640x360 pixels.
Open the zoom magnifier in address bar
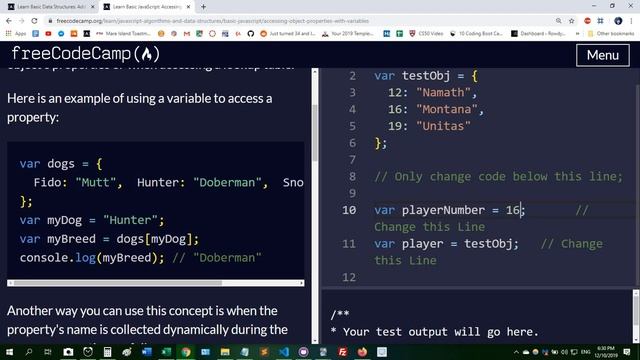point(558,20)
